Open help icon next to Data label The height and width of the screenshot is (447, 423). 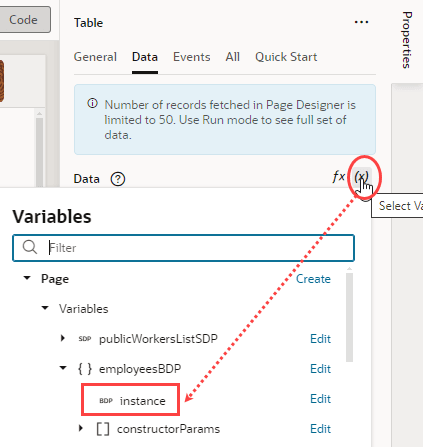118,179
